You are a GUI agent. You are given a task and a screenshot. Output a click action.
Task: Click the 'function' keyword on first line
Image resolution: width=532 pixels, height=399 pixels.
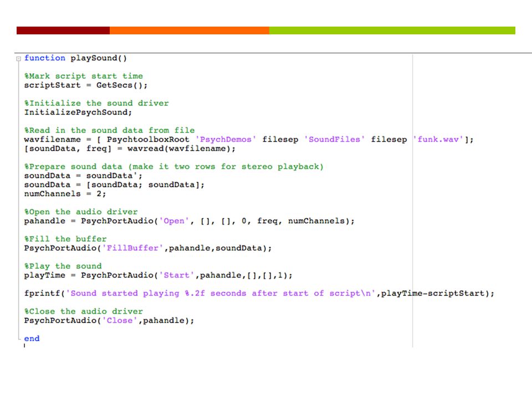pos(44,58)
